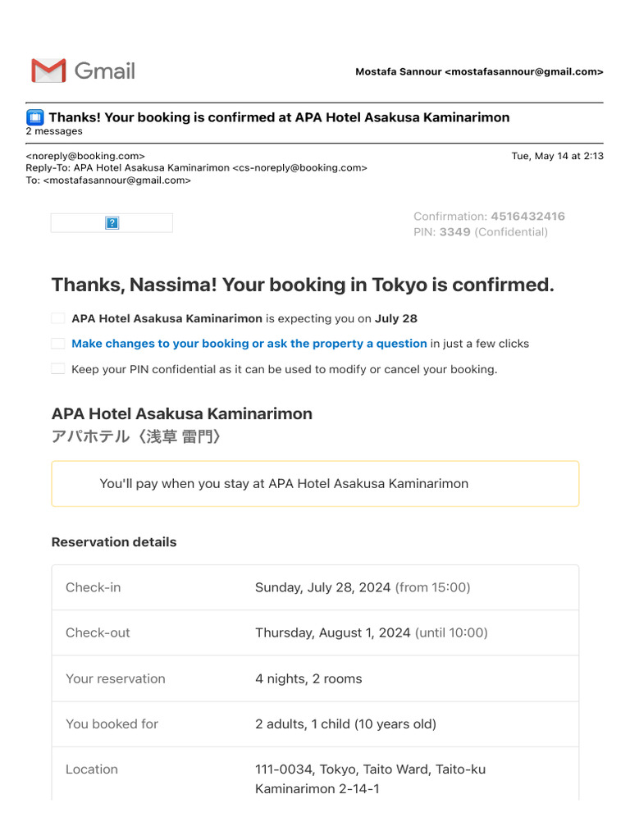Click the PIN value 3349
Screen dimensions: 630x840
[454, 232]
